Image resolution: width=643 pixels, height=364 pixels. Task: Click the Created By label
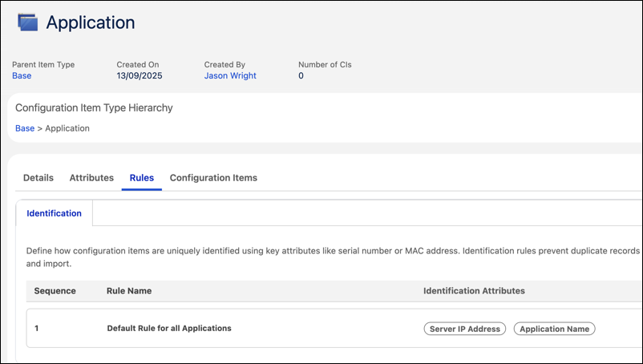tap(224, 65)
